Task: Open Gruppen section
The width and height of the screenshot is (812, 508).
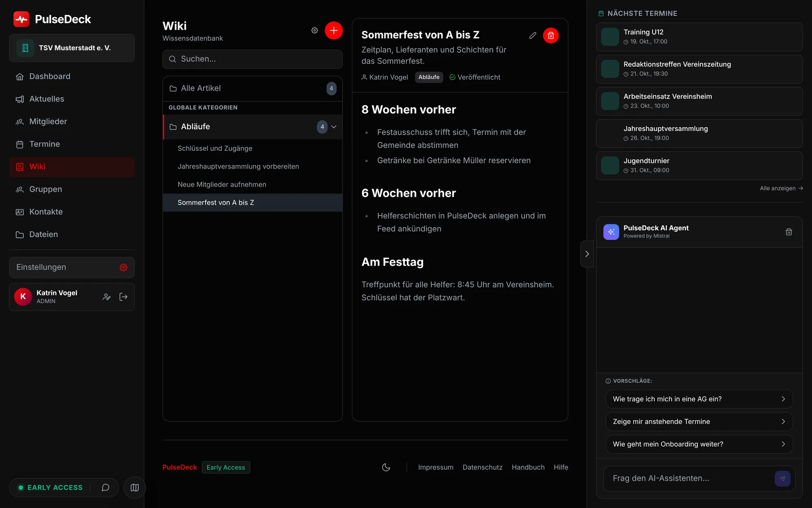Action: pos(72,189)
